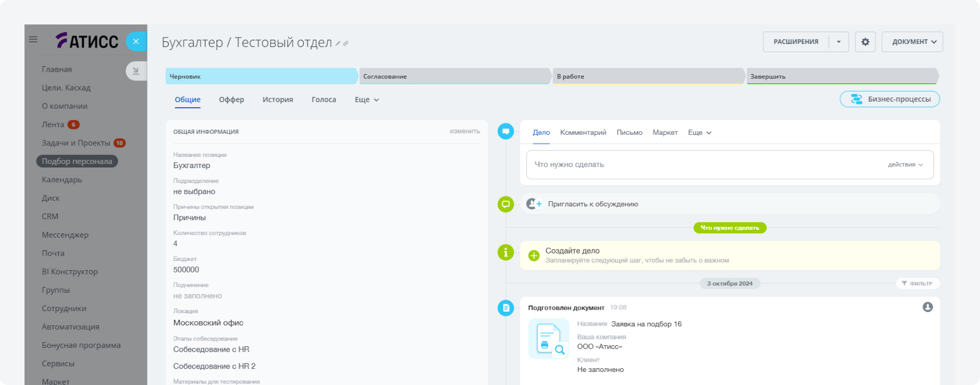Open BI Конструктор in sidebar
The width and height of the screenshot is (980, 385).
(x=70, y=271)
